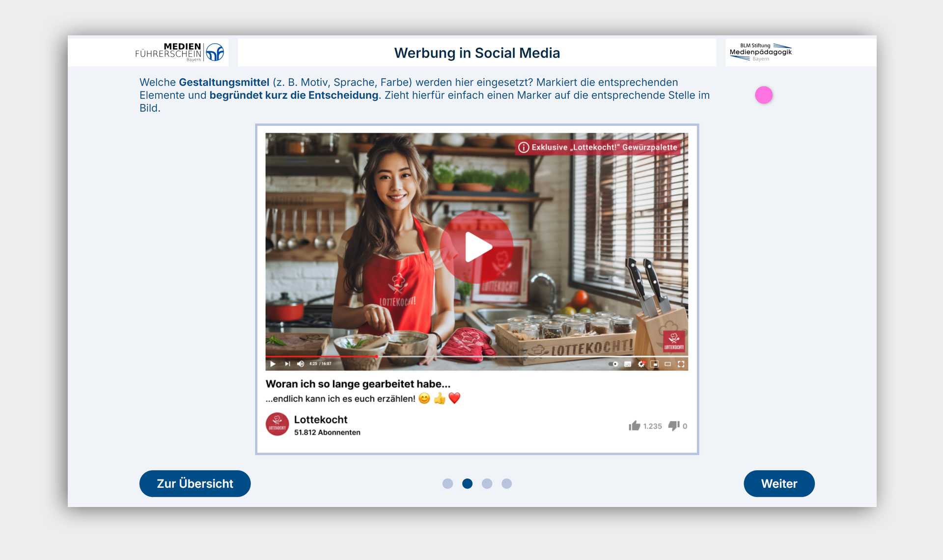This screenshot has width=943, height=560.
Task: Click the bold phrase begründet kurz die Entscheidung
Action: (294, 95)
